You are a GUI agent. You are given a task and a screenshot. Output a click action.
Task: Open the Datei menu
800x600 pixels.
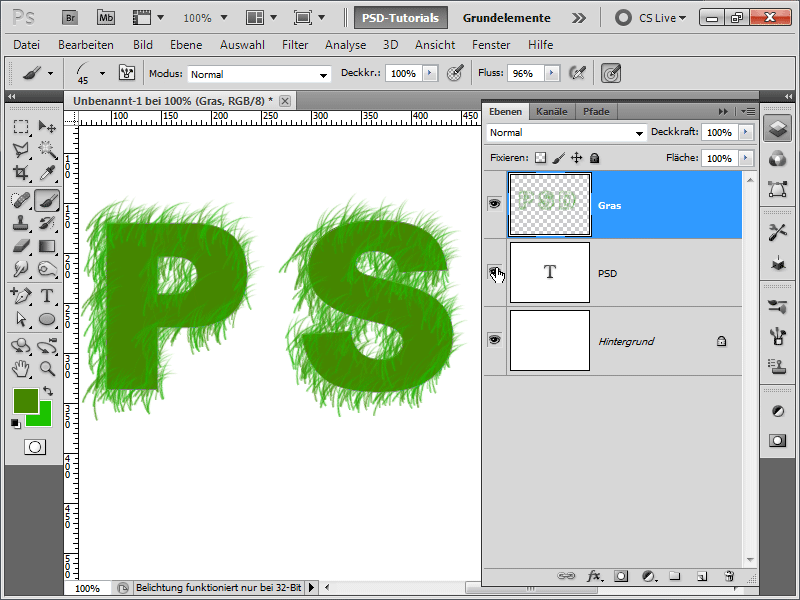pos(27,45)
